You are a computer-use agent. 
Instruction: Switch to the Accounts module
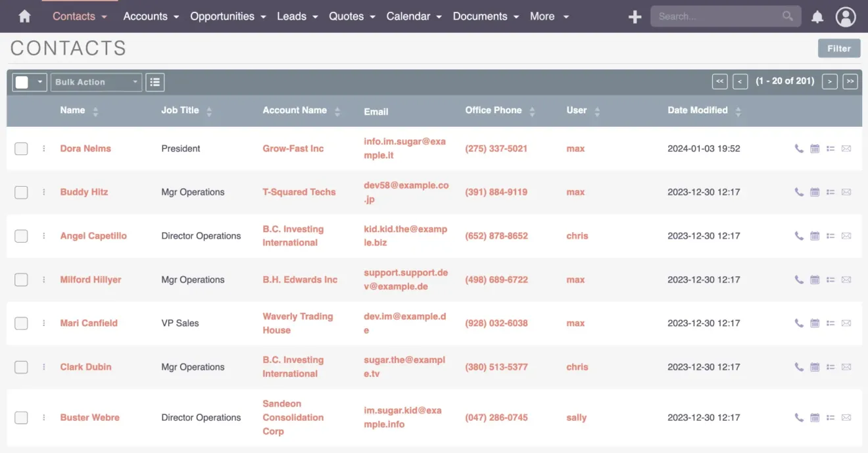point(146,16)
